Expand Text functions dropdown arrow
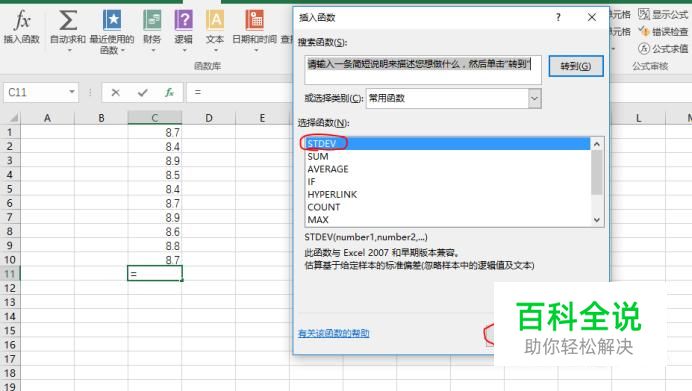692x391 pixels. tap(215, 50)
